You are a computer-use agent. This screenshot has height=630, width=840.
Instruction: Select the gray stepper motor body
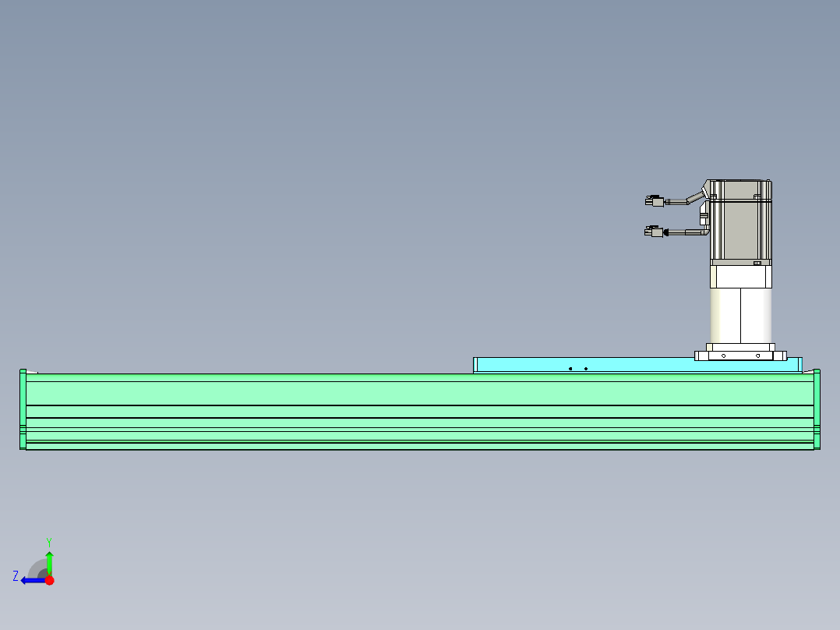(741, 222)
